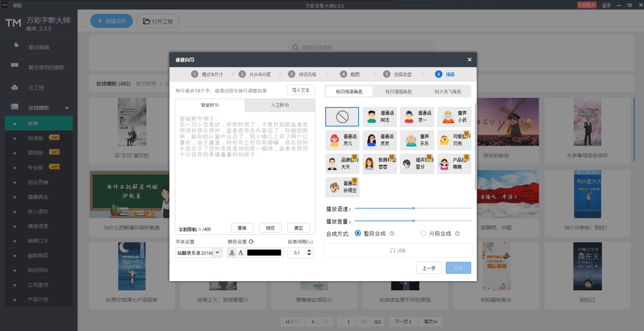Select 幽默搞笑 category in sidebar

pyautogui.click(x=39, y=256)
